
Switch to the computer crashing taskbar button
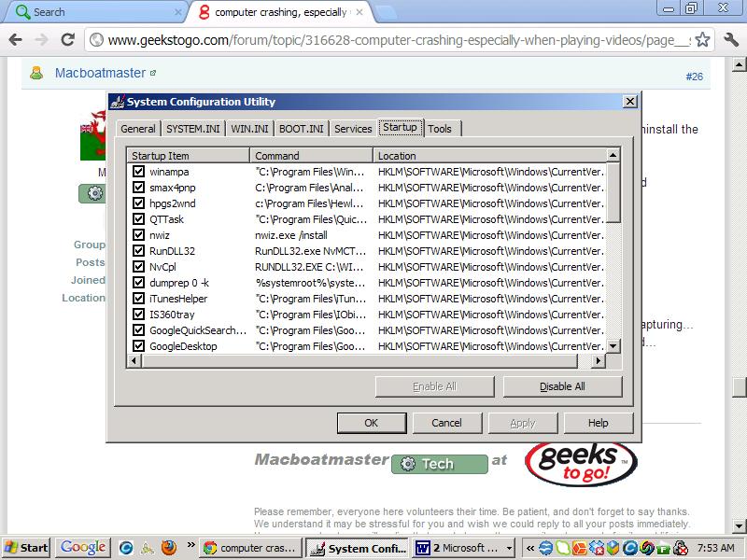(x=250, y=548)
